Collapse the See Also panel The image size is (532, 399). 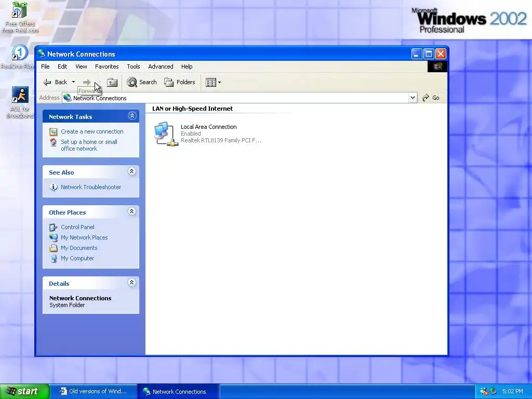[132, 171]
